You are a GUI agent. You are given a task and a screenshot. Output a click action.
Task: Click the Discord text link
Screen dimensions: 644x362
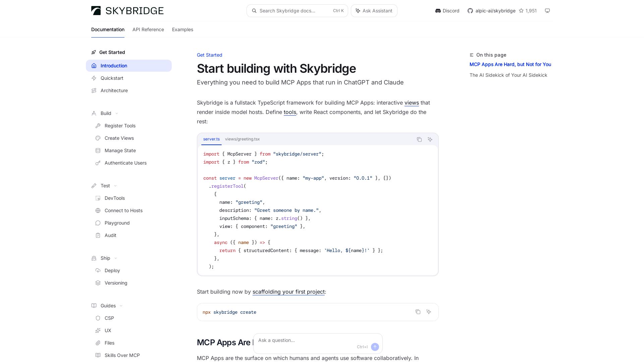tap(451, 11)
